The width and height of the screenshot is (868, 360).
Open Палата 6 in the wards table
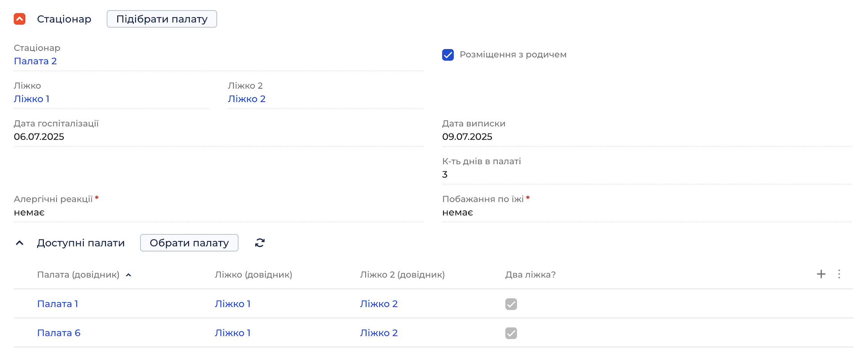click(x=59, y=333)
